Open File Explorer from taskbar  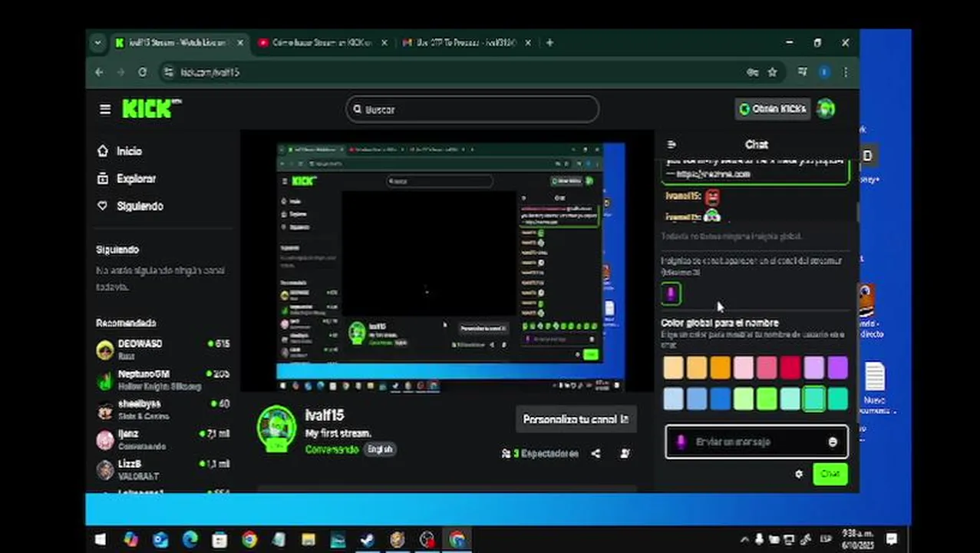tap(309, 540)
